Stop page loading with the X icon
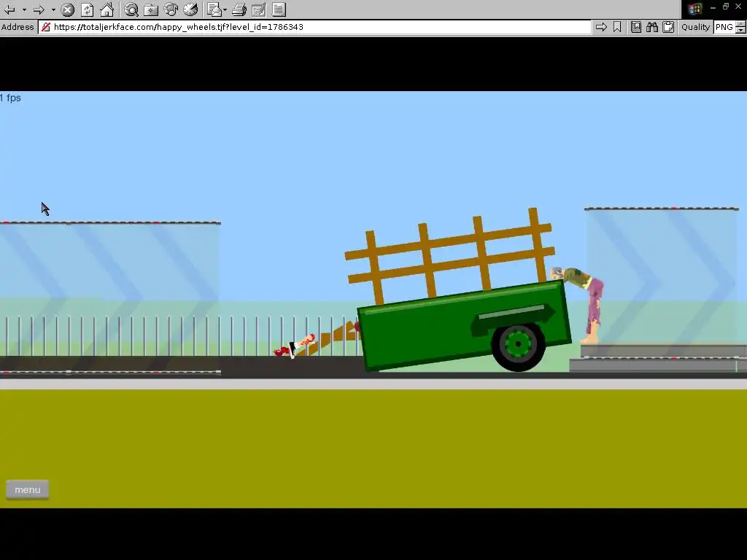747x560 pixels. click(68, 9)
